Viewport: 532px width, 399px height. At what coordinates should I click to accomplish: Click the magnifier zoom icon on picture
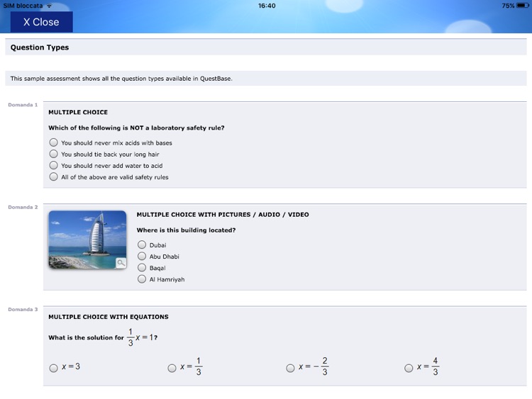[x=121, y=263]
